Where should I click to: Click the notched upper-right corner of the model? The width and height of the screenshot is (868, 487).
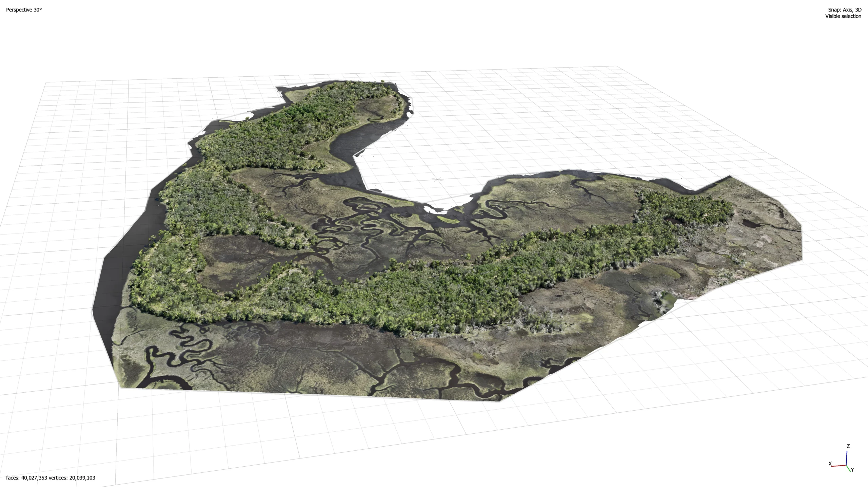tap(729, 177)
